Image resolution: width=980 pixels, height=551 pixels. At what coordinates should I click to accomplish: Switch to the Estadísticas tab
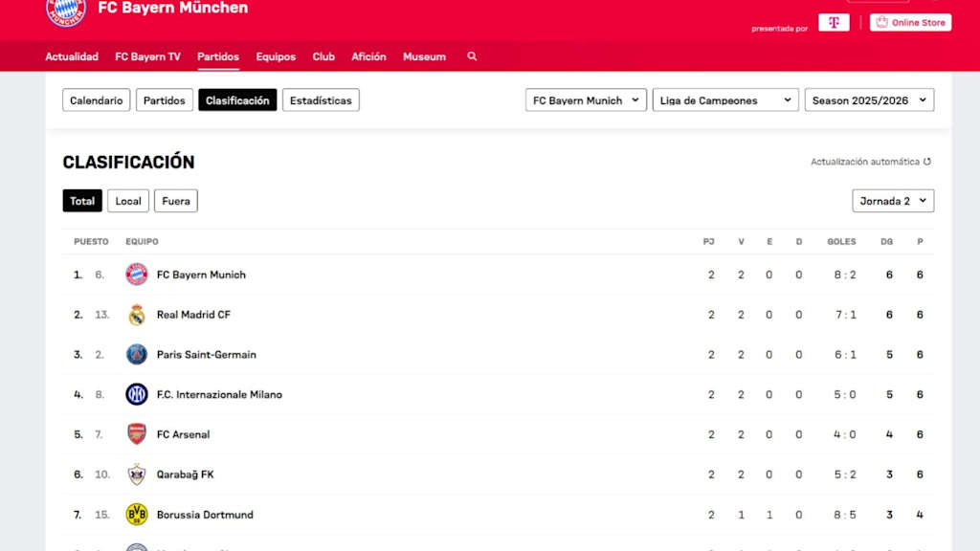(321, 100)
